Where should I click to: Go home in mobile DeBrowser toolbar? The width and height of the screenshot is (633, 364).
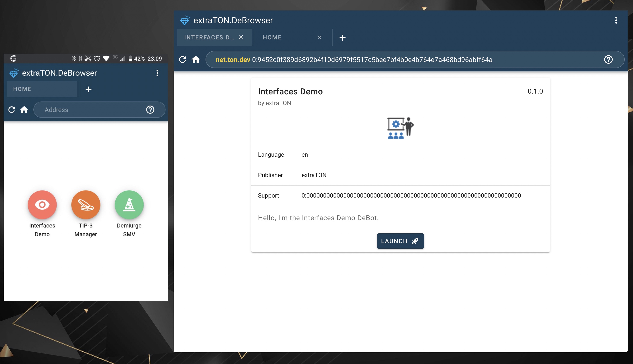coord(24,110)
